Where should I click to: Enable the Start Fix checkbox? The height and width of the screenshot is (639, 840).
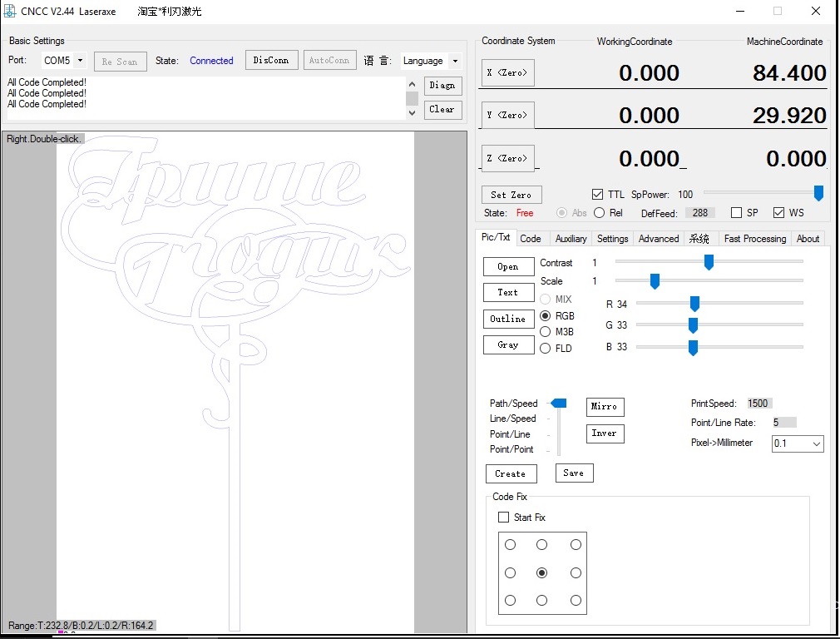coord(503,518)
